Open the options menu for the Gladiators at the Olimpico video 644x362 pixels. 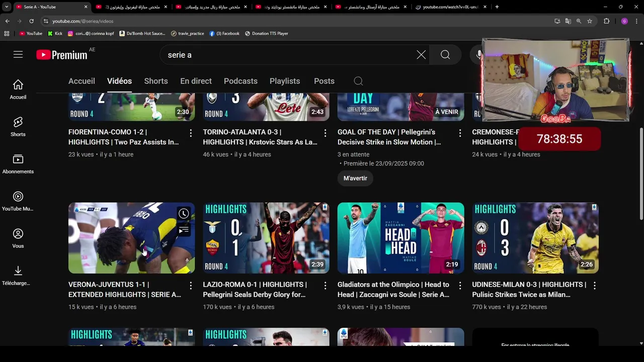point(460,285)
